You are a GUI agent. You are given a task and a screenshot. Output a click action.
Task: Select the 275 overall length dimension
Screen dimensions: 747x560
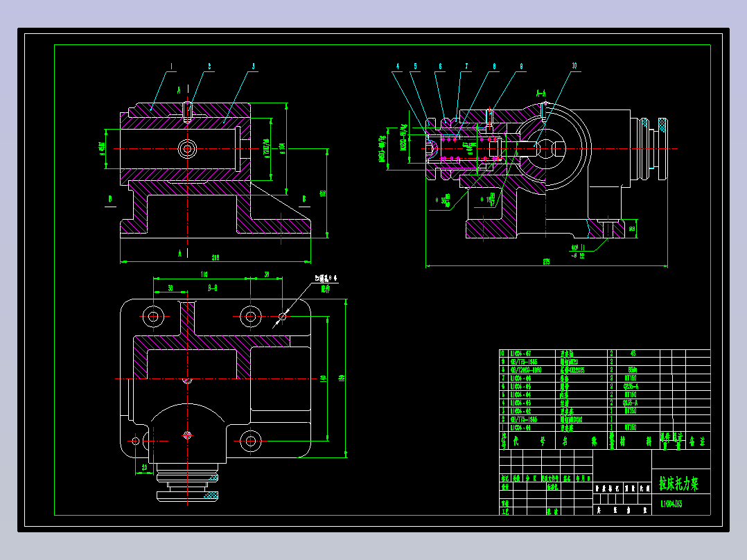[547, 262]
